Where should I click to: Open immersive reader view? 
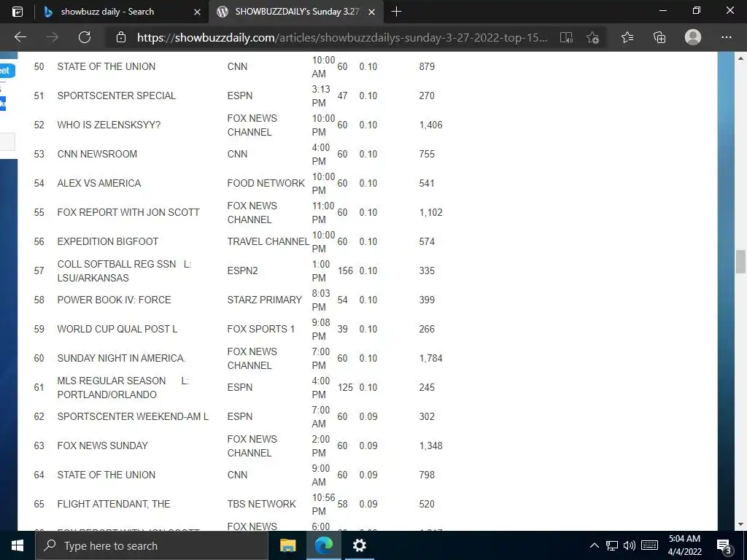566,37
